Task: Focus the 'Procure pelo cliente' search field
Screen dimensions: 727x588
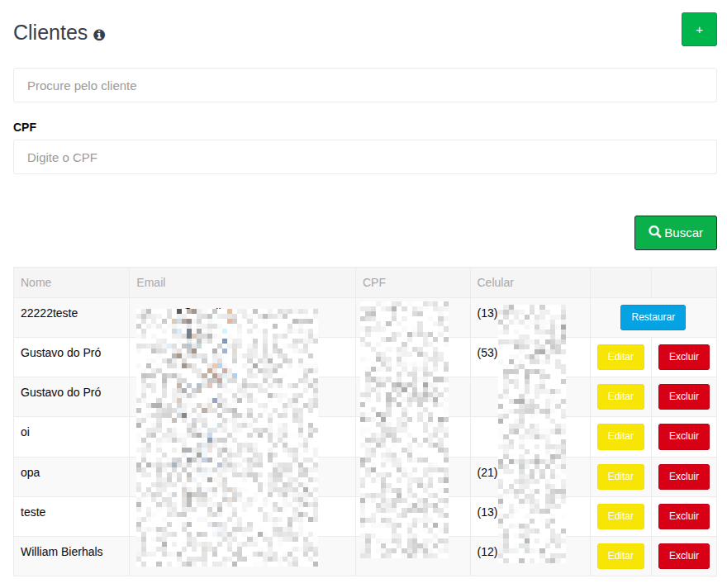Action: pyautogui.click(x=364, y=85)
